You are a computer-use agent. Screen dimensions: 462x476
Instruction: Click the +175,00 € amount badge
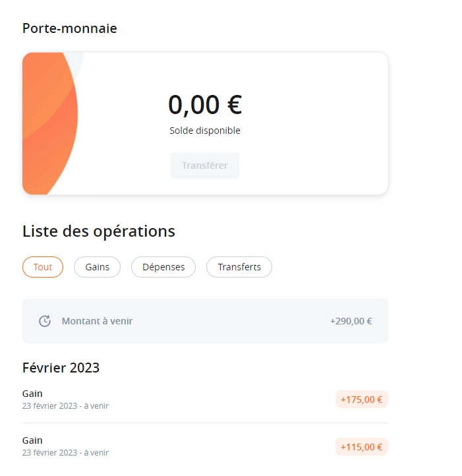click(361, 400)
